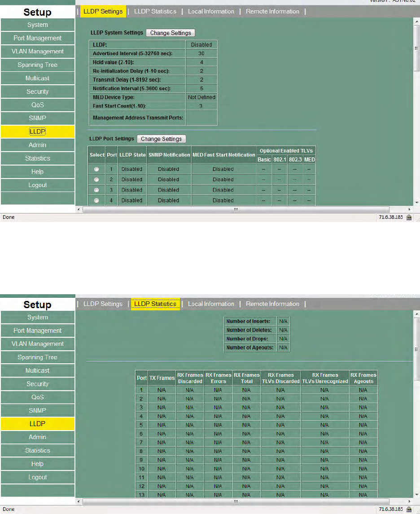Screen dimensions: 420x514
Task: Click scroll-left arrow in lower window
Action: [x=79, y=501]
